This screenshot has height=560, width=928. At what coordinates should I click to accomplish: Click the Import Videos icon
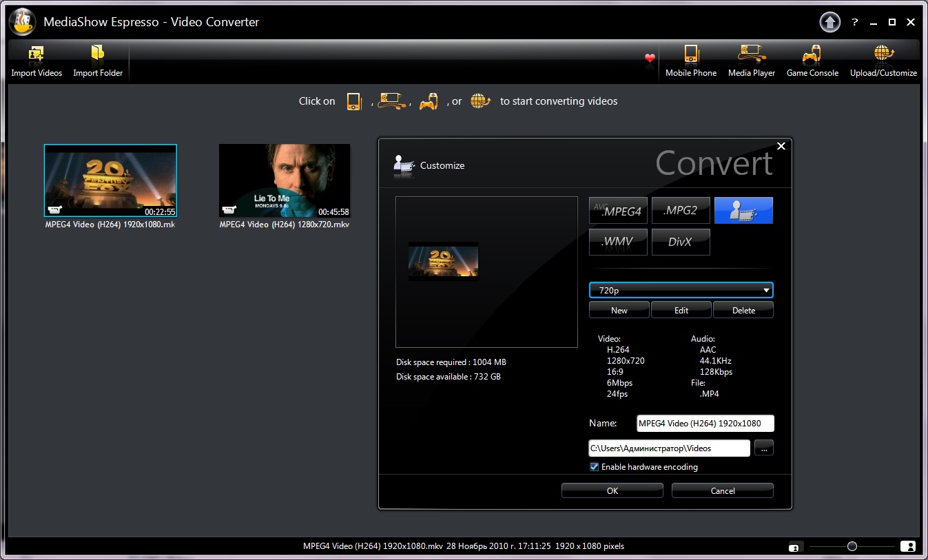(x=37, y=54)
